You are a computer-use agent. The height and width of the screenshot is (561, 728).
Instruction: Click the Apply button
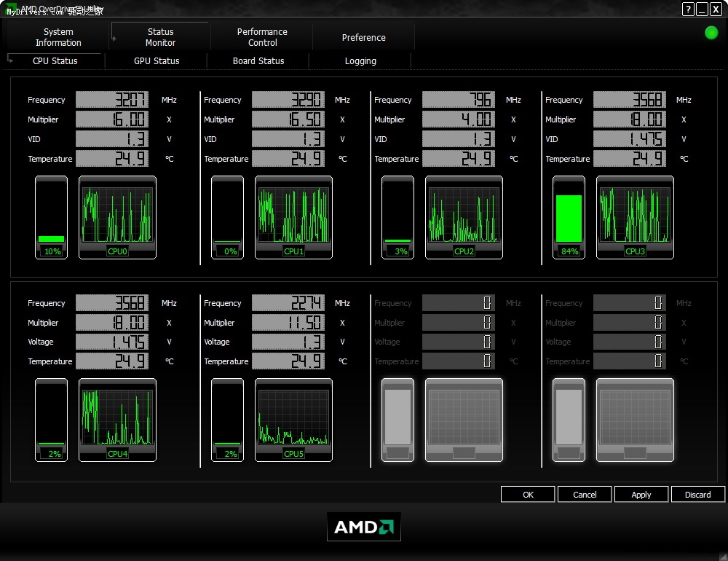click(641, 495)
